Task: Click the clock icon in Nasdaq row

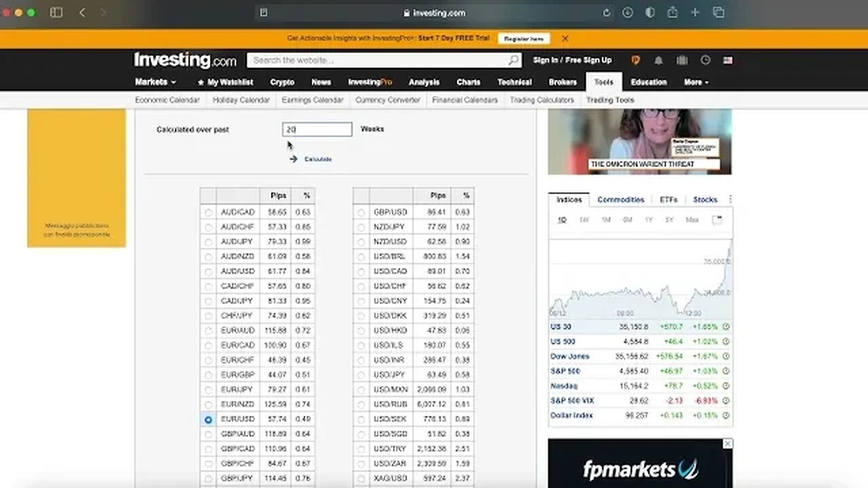Action: tap(726, 386)
